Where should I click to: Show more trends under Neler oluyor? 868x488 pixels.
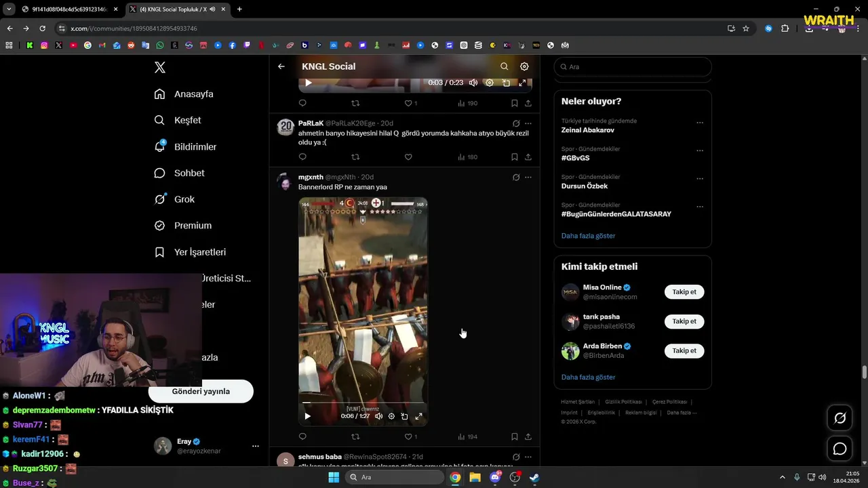point(588,236)
